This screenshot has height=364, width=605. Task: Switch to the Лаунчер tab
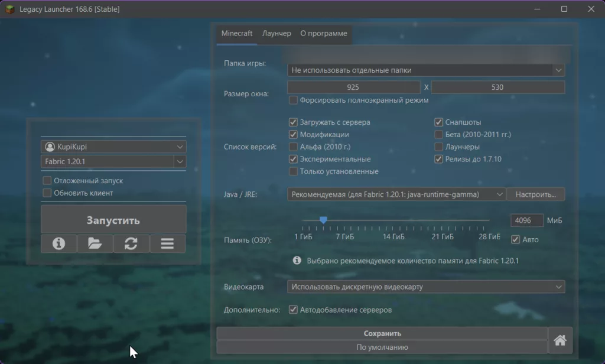tap(277, 34)
